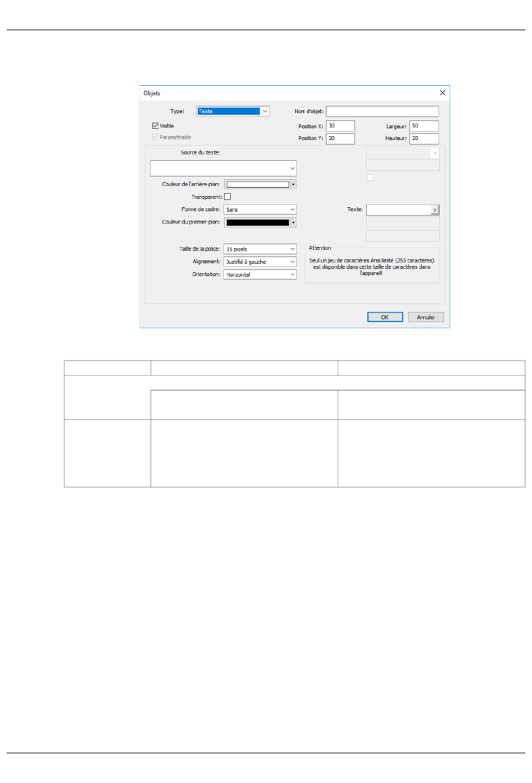Open the Orientation dropdown

point(260,274)
